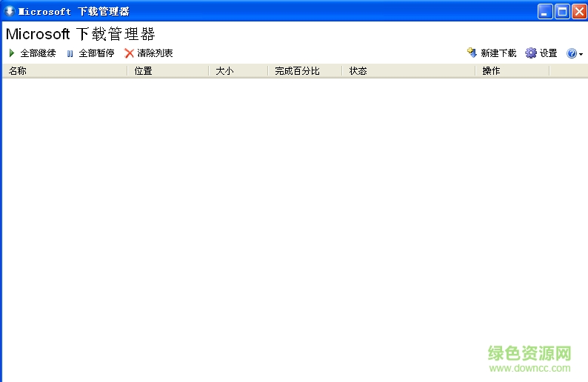The height and width of the screenshot is (382, 588).
Task: Sort by the 完成百分比 column header
Action: pyautogui.click(x=305, y=71)
